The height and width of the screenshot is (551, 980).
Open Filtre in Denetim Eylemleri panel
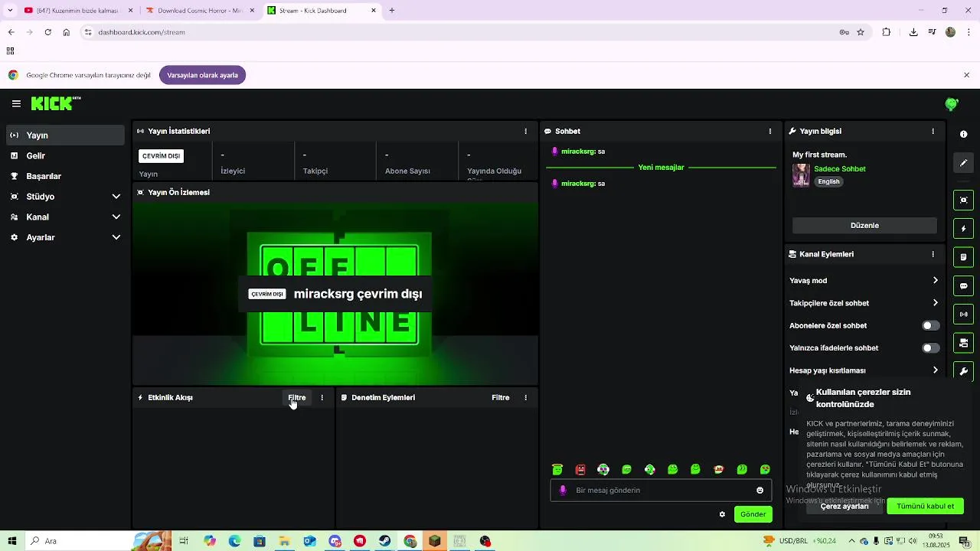tap(501, 397)
